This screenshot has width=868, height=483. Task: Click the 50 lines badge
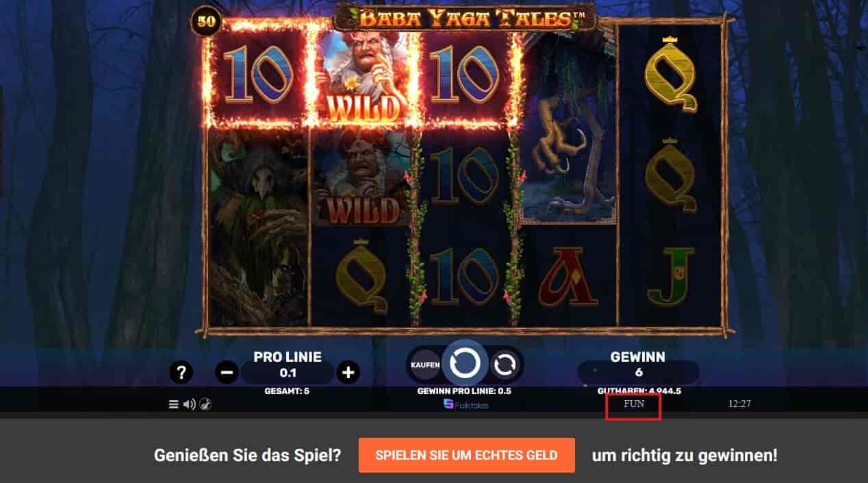206,21
